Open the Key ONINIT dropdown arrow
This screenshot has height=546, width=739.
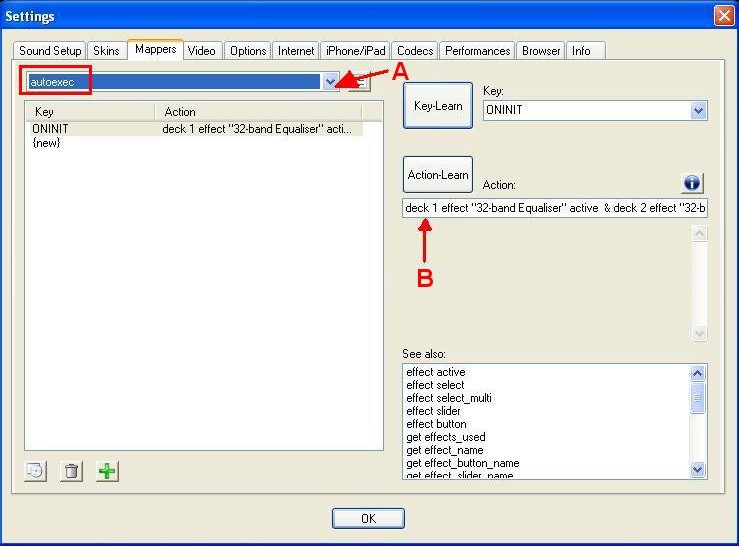tap(698, 110)
